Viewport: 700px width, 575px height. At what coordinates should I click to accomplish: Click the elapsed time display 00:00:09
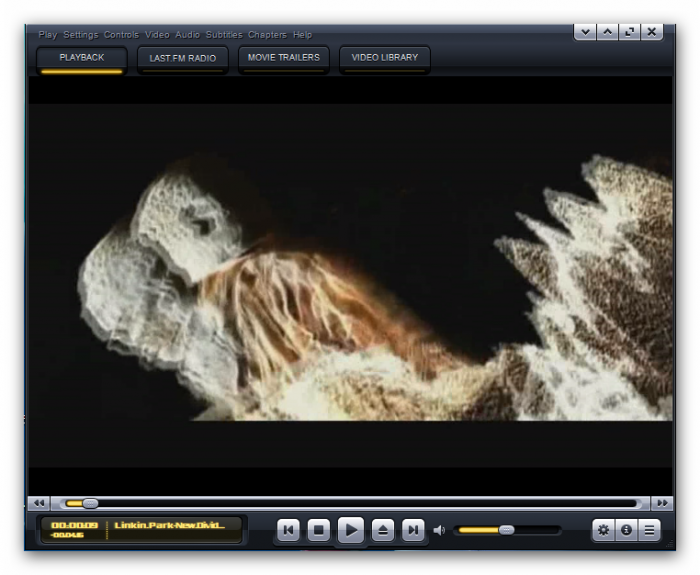75,525
